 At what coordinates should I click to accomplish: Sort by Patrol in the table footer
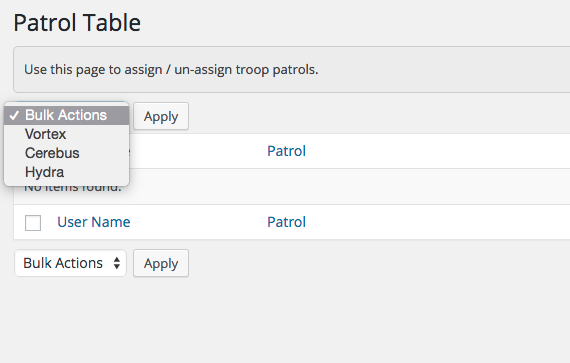tap(286, 222)
